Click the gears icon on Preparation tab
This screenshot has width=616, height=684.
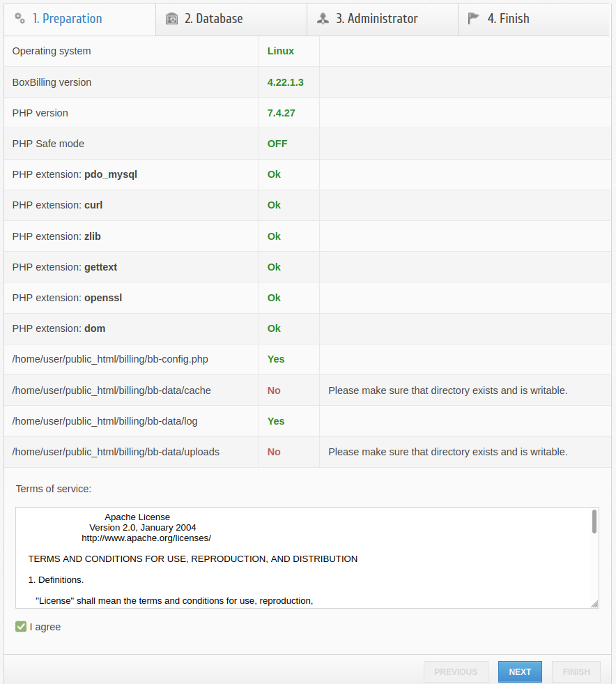pyautogui.click(x=20, y=19)
